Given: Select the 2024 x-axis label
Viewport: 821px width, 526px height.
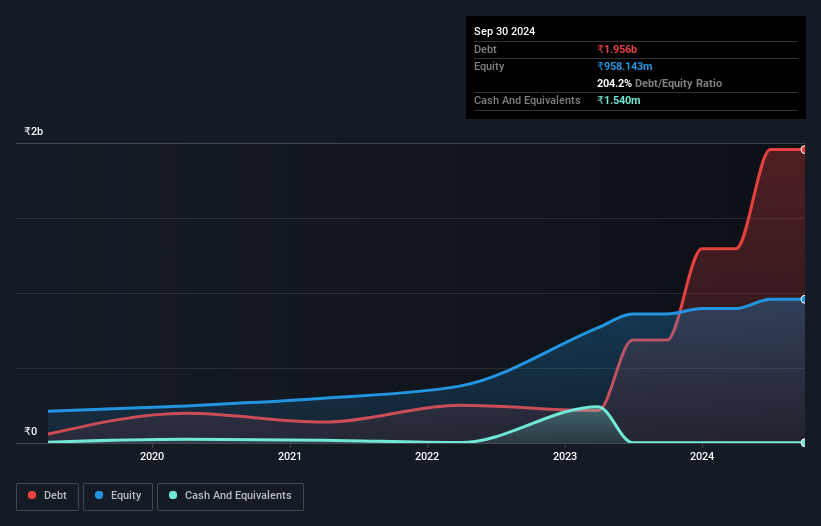Looking at the screenshot, I should [702, 456].
